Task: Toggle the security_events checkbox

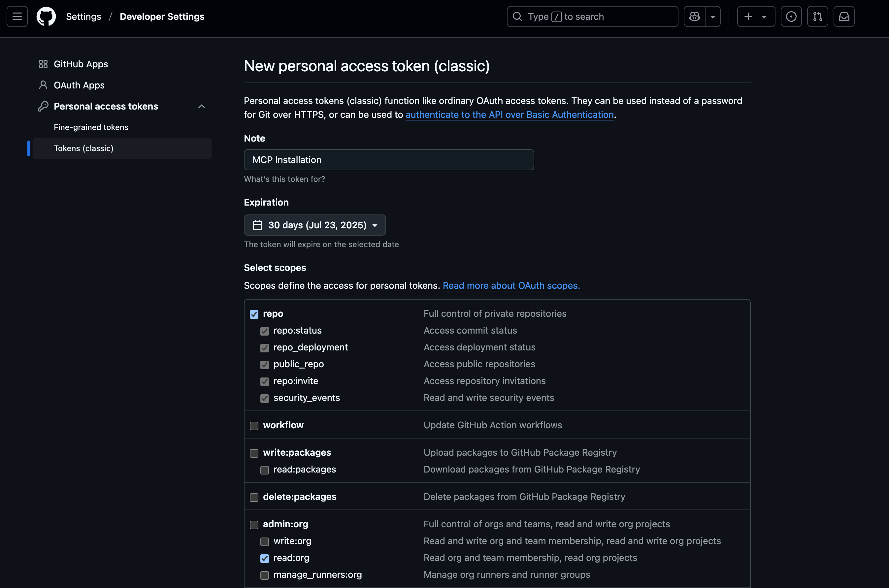Action: coord(265,398)
